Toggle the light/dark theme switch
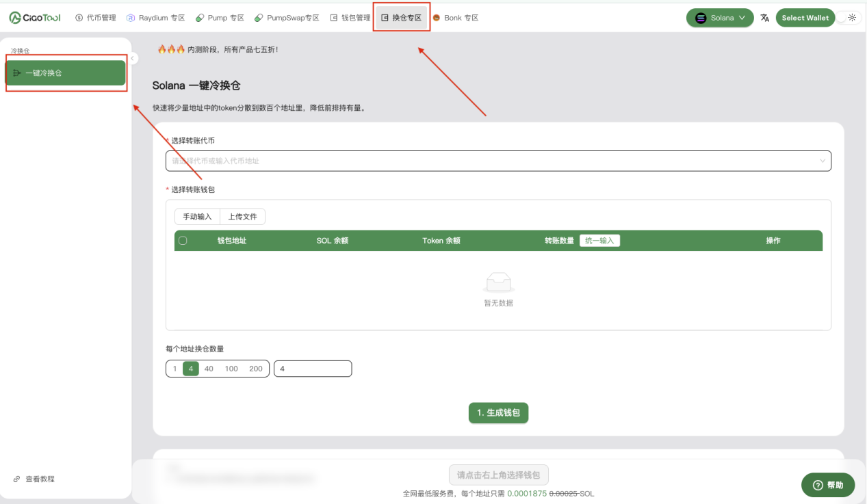This screenshot has width=867, height=504. click(849, 18)
